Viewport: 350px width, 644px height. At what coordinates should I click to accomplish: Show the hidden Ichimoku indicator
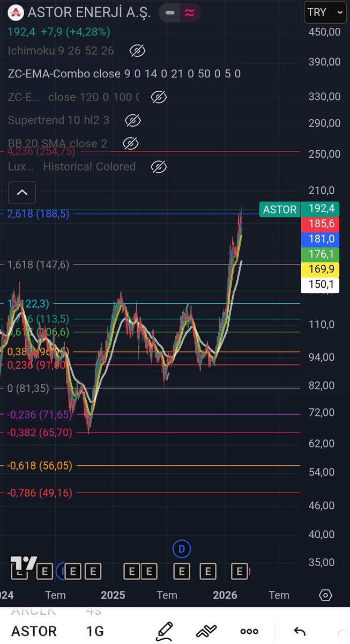click(x=138, y=51)
